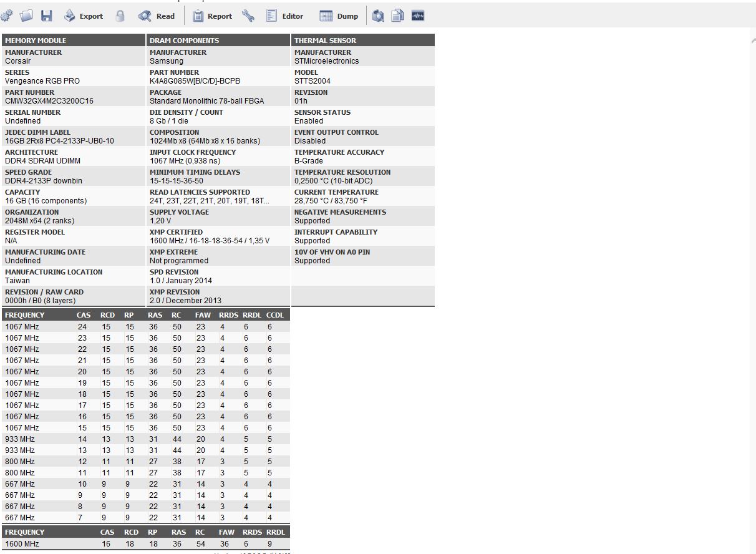
Task: Click the copy documents icon
Action: [x=397, y=16]
